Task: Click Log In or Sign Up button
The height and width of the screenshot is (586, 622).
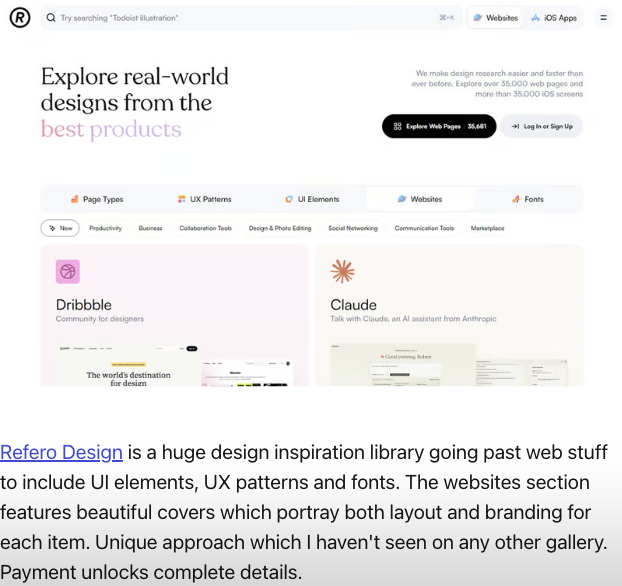Action: tap(541, 127)
